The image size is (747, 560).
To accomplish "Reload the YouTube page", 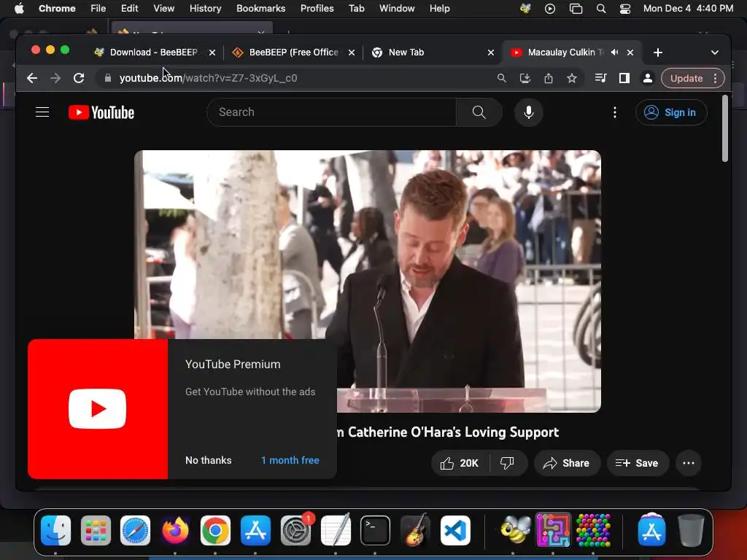I will point(79,78).
